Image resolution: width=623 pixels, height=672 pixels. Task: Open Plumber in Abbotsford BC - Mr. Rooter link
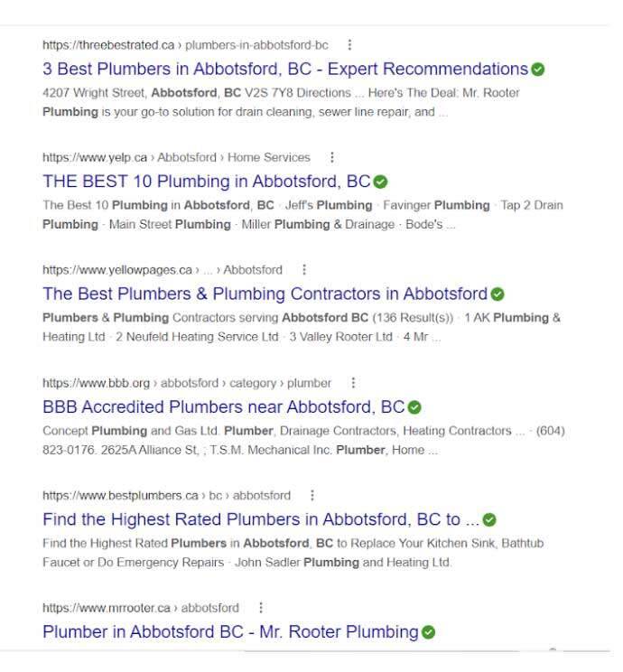click(x=230, y=631)
